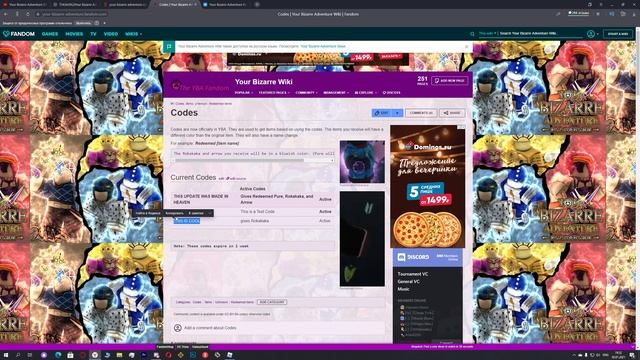Open the DISCUSS navigation link
The height and width of the screenshot is (360, 640).
pyautogui.click(x=391, y=93)
